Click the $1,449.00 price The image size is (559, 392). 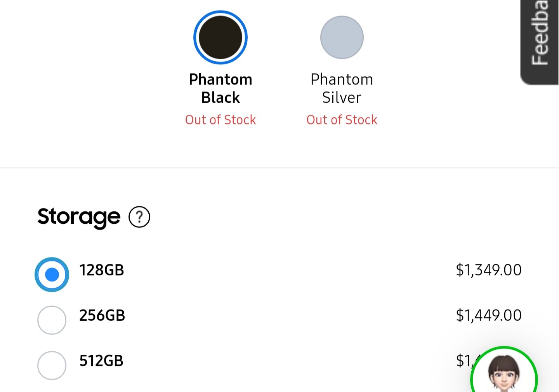click(488, 315)
